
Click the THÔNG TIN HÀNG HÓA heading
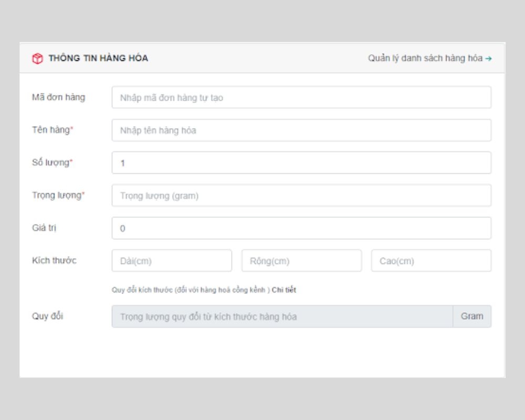coord(99,58)
